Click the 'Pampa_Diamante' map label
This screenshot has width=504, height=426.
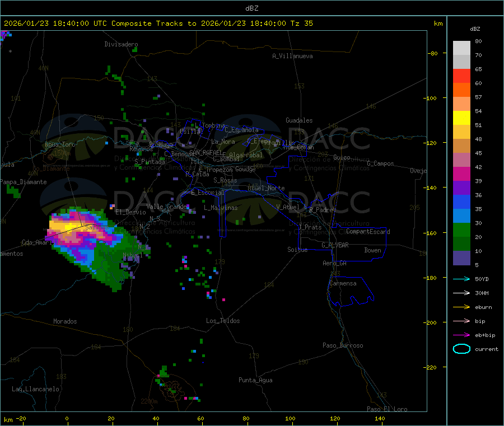[24, 182]
